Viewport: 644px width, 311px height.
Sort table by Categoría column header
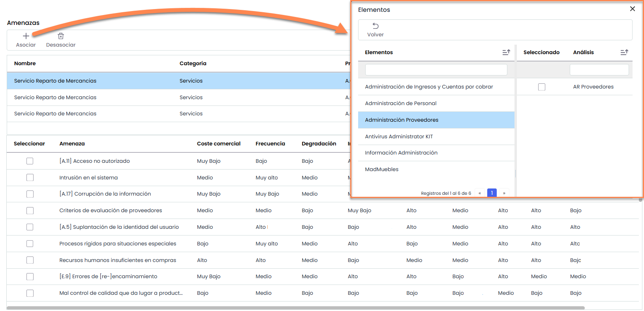pyautogui.click(x=193, y=64)
